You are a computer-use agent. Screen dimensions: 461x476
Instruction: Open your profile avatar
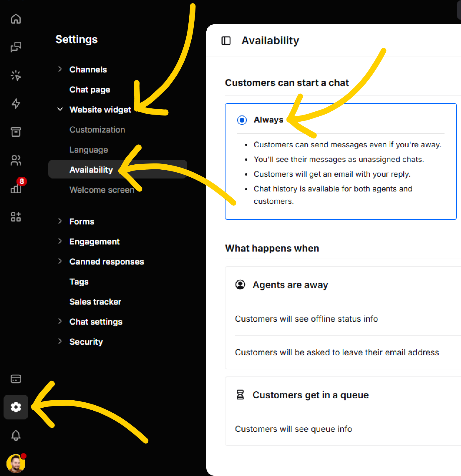click(16, 463)
